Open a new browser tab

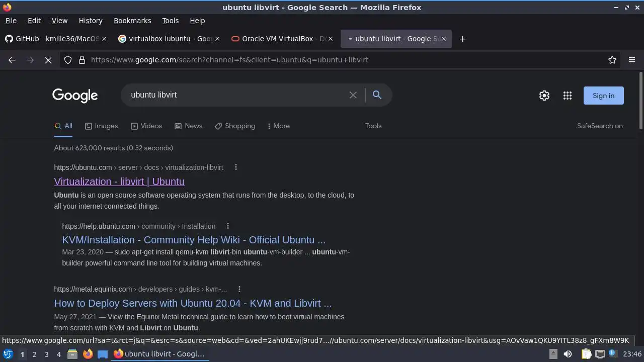462,39
